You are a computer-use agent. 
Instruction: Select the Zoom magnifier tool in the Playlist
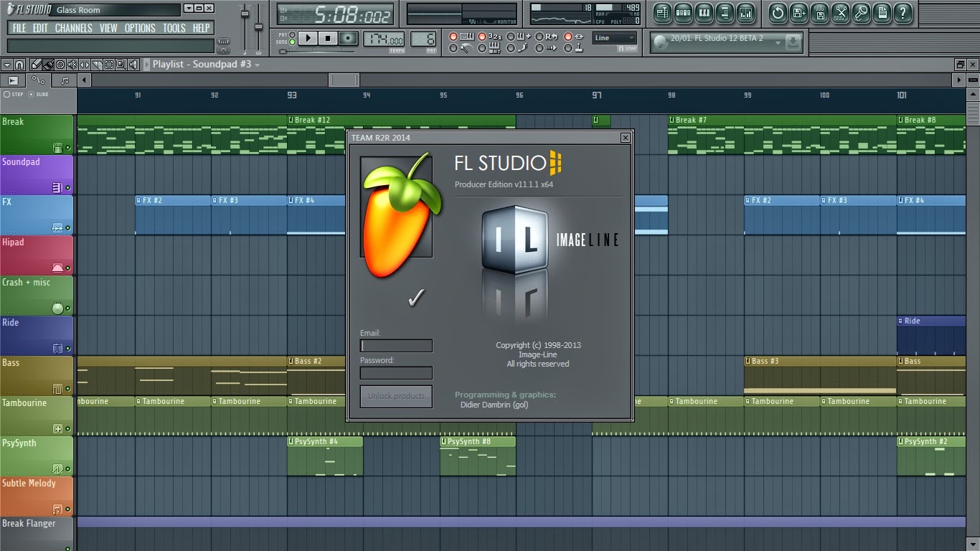(121, 65)
